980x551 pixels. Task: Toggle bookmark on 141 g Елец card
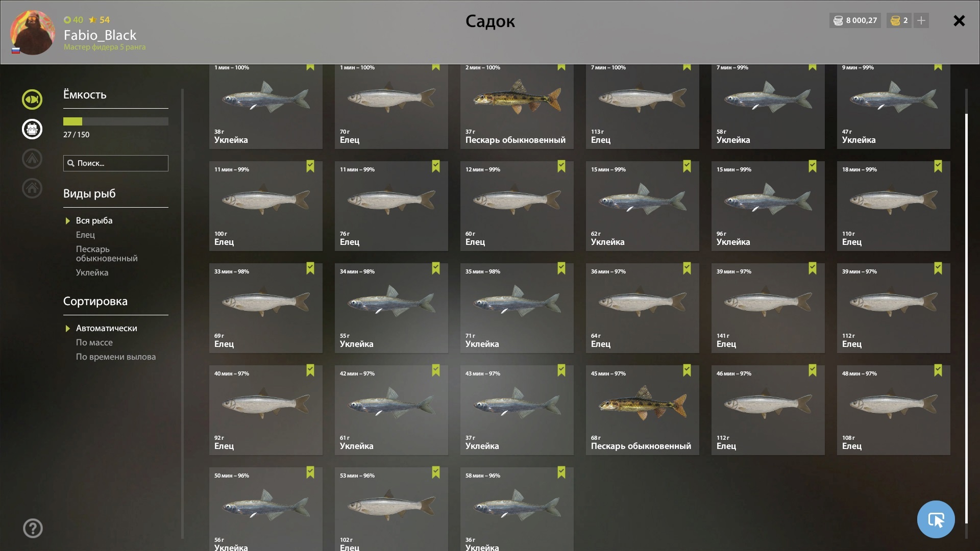click(x=812, y=268)
